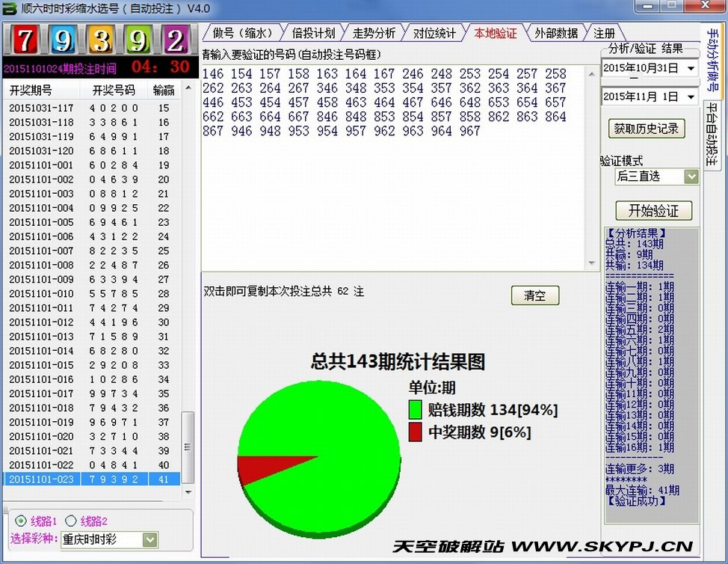Select draw row 20151101-023 in the list
This screenshot has width=728, height=564.
click(93, 479)
